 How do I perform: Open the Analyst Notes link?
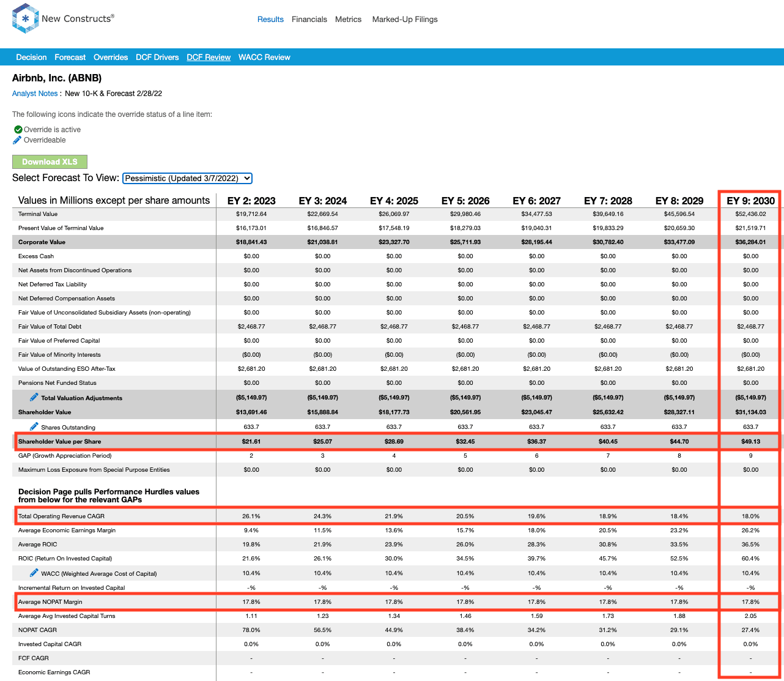(35, 94)
